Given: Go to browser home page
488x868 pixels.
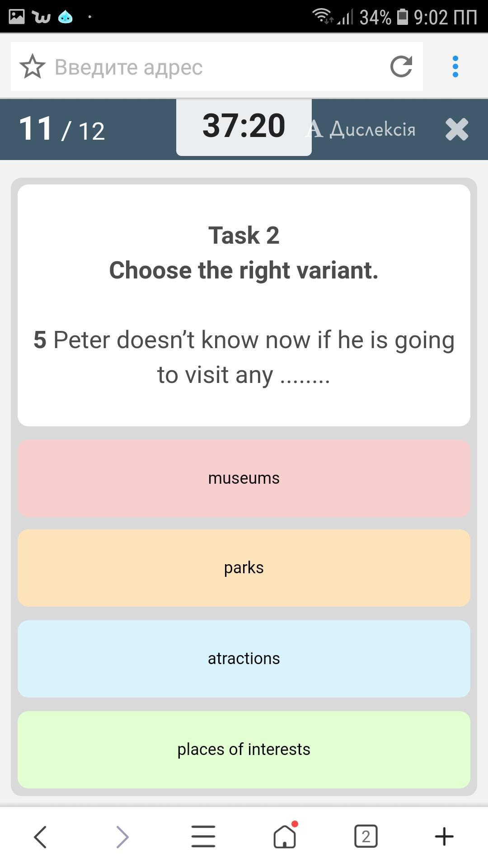Looking at the screenshot, I should pos(285,836).
